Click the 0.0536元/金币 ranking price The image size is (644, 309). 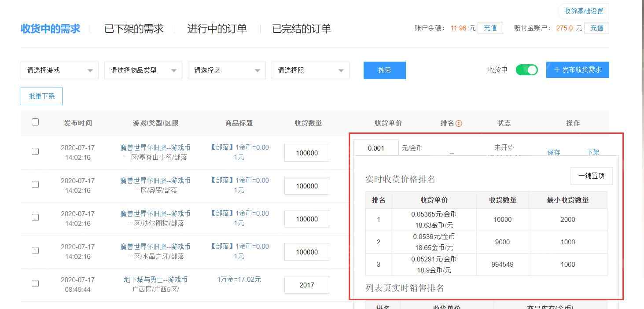(434, 237)
